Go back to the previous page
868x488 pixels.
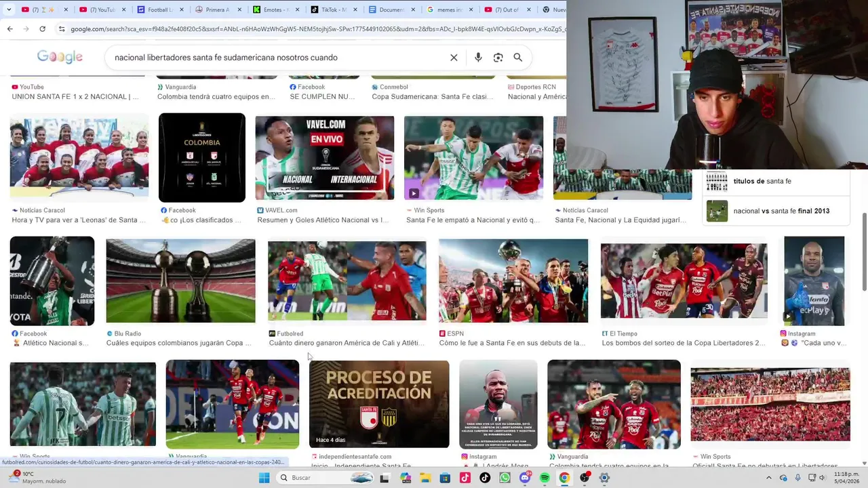[9, 29]
